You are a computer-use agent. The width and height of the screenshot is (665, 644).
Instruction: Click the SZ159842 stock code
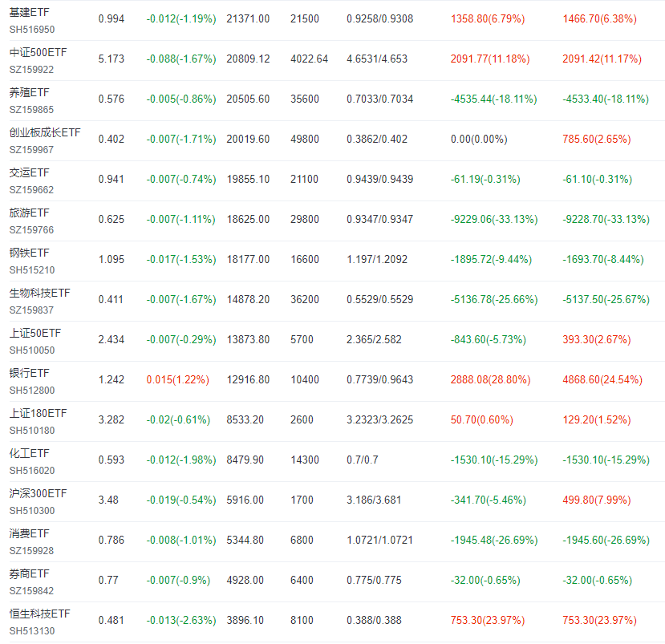click(x=31, y=591)
